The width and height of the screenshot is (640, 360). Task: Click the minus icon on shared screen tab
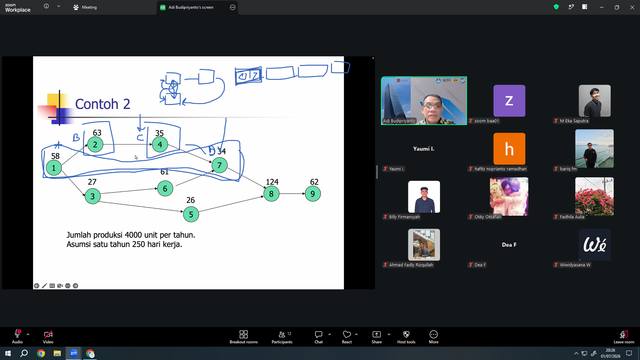pos(233,7)
